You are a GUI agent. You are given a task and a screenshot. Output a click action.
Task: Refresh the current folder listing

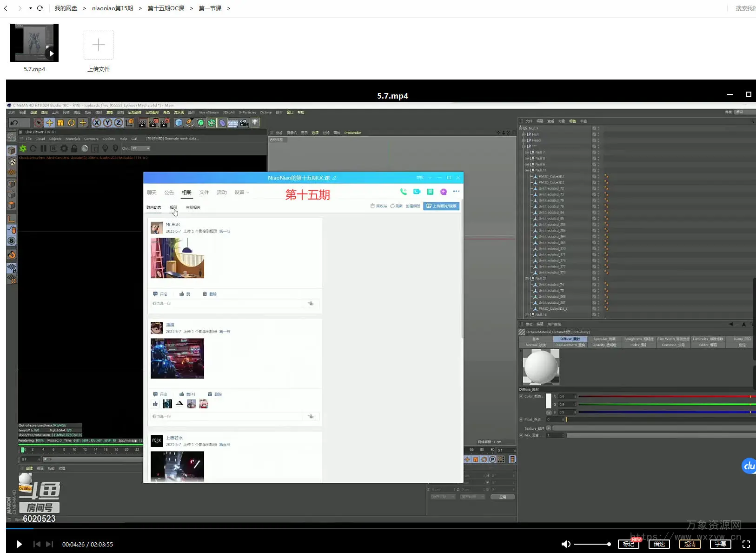click(40, 8)
